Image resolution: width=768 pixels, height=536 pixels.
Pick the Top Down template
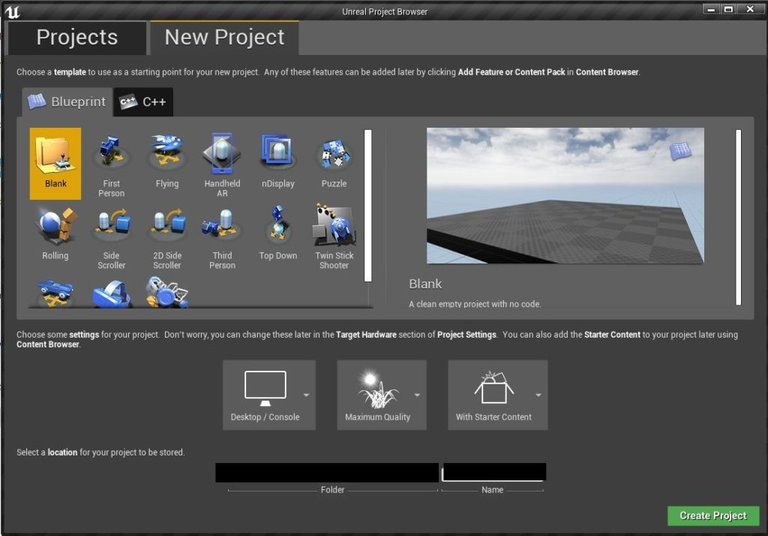[x=278, y=236]
